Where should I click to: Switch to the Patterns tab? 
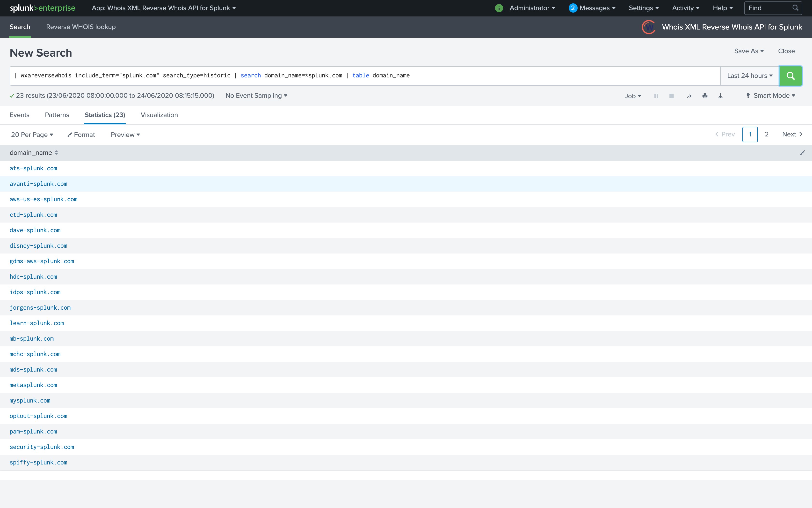pos(57,115)
